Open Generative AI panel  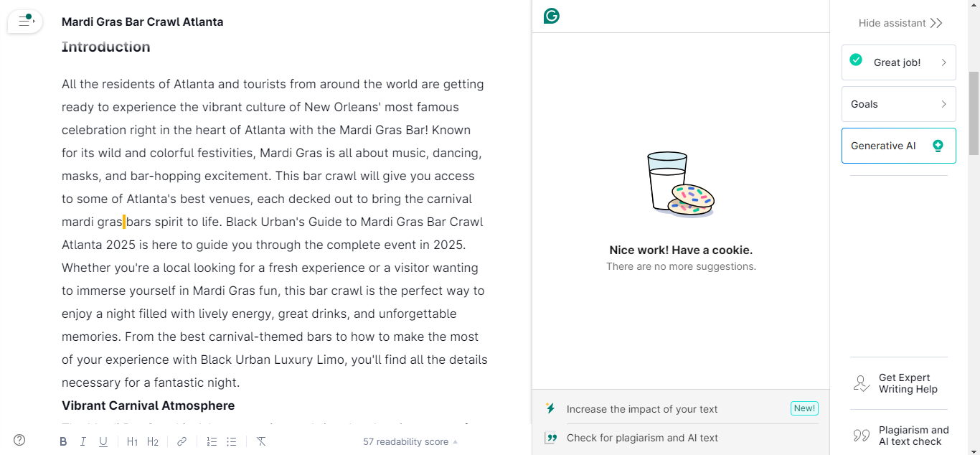899,146
